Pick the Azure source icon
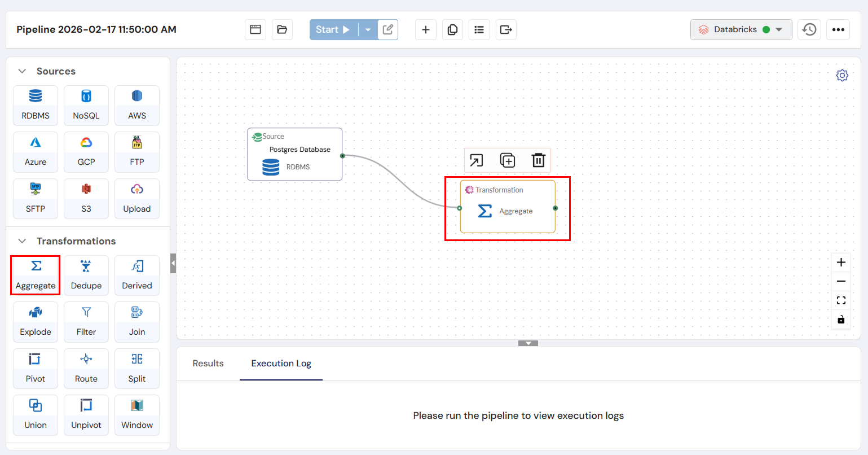Viewport: 868px width, 455px height. click(35, 152)
